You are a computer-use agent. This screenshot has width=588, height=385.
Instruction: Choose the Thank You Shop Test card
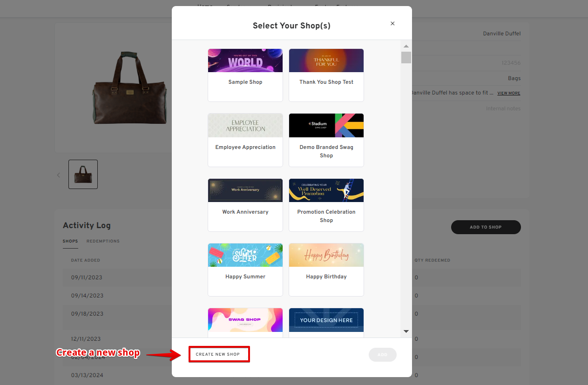point(326,75)
